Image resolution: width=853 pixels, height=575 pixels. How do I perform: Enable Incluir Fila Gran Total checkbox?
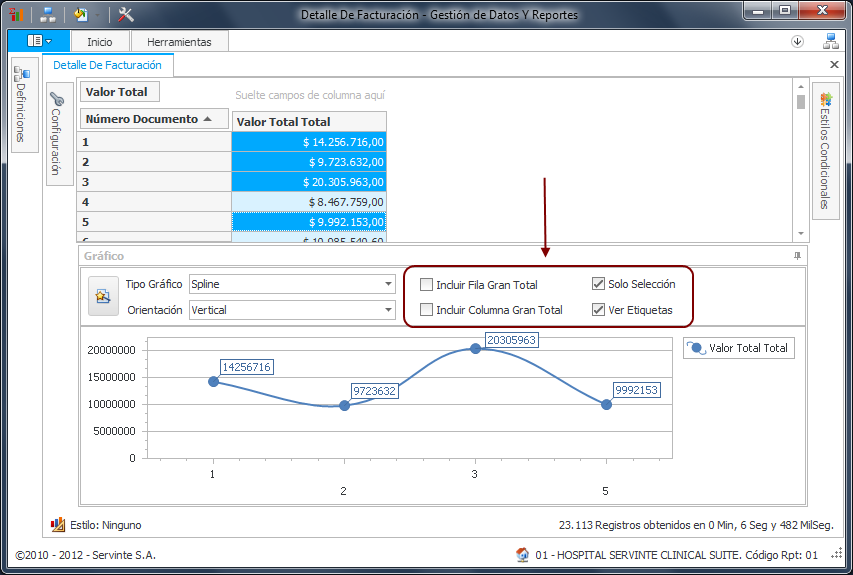pos(427,285)
